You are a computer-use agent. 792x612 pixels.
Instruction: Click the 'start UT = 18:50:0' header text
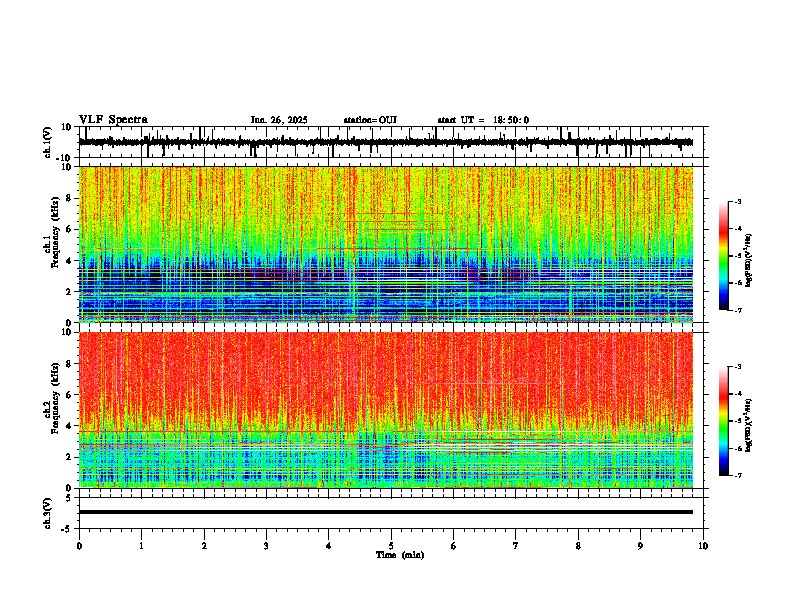(483, 120)
